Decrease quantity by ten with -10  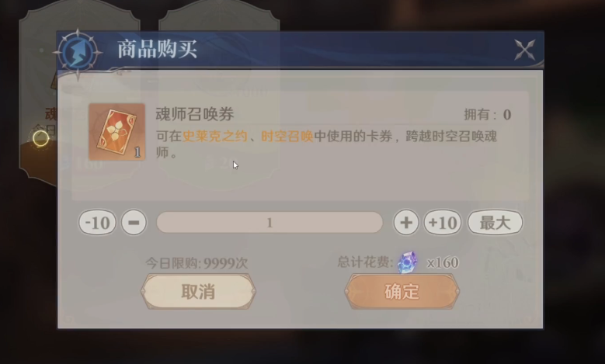[x=97, y=223]
